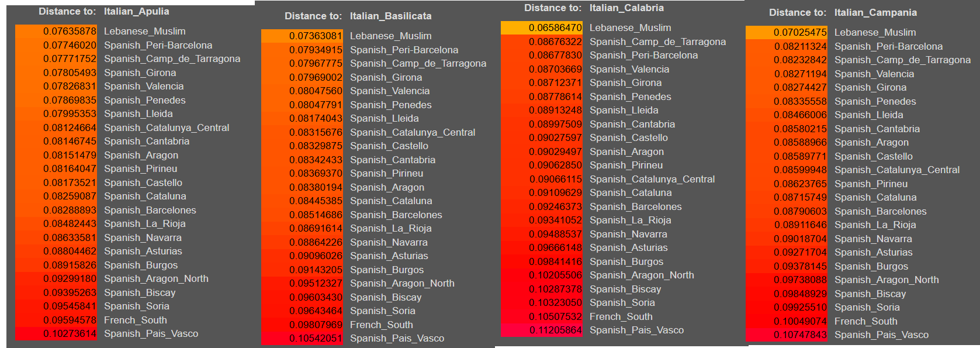980x348 pixels.
Task: Click Spanish_Pais_Vasco in the Italian_Apulia list
Action: (151, 334)
